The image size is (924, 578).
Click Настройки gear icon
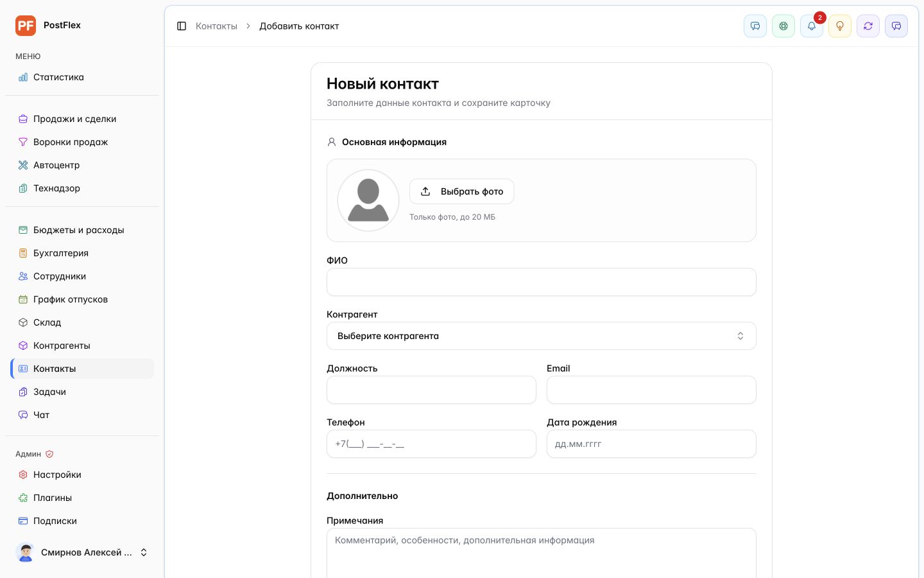click(x=23, y=475)
